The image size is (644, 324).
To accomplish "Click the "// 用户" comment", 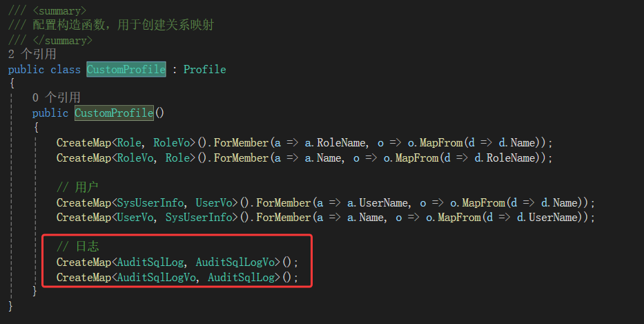I will coord(77,187).
